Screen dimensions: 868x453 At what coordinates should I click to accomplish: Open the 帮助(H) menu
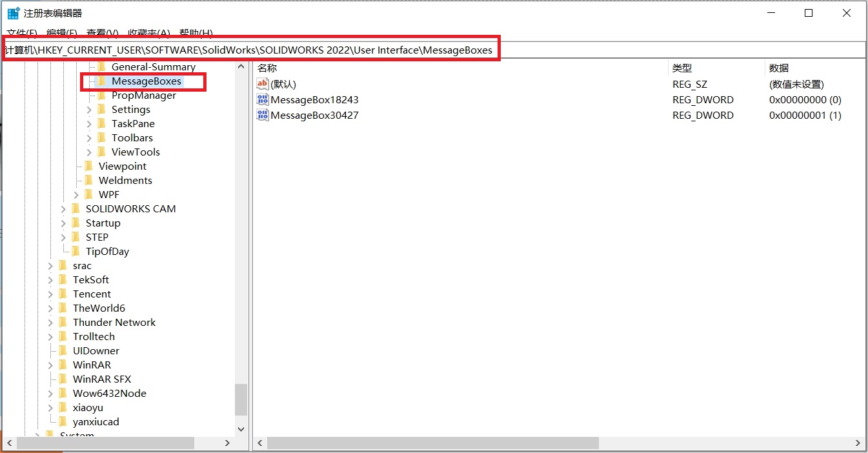[x=196, y=33]
